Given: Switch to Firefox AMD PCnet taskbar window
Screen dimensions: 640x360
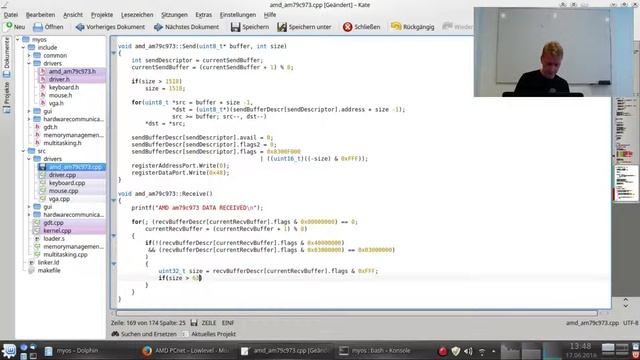Looking at the screenshot, I should (186, 351).
